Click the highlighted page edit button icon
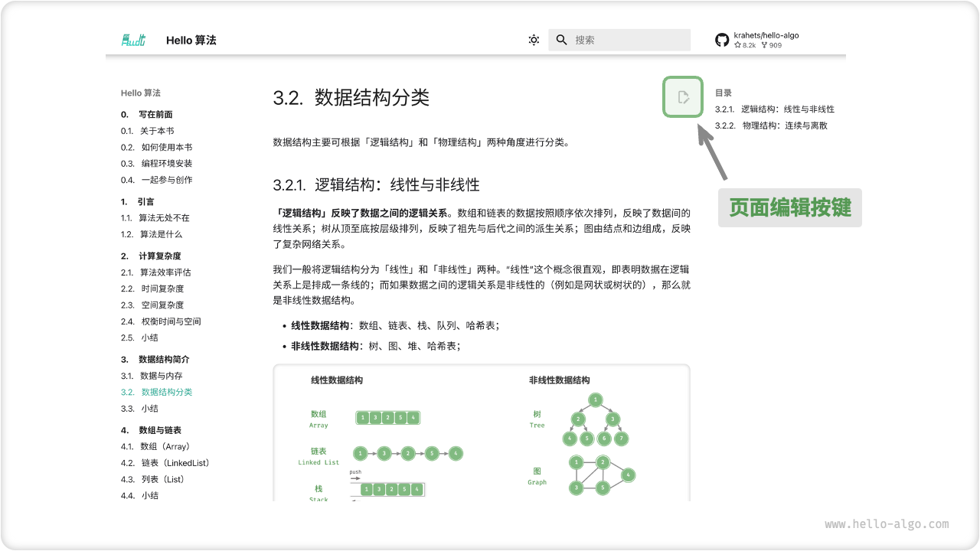The image size is (980, 551). [x=682, y=96]
